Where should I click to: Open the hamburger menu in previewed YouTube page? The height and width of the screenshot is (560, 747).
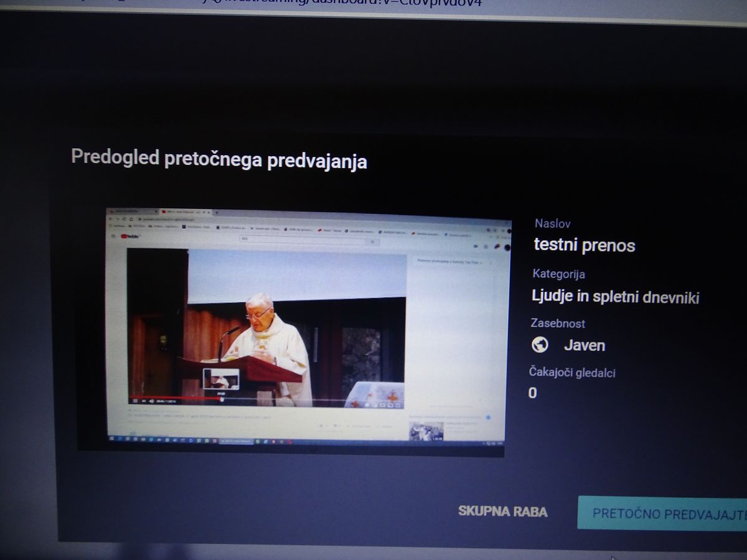[113, 236]
